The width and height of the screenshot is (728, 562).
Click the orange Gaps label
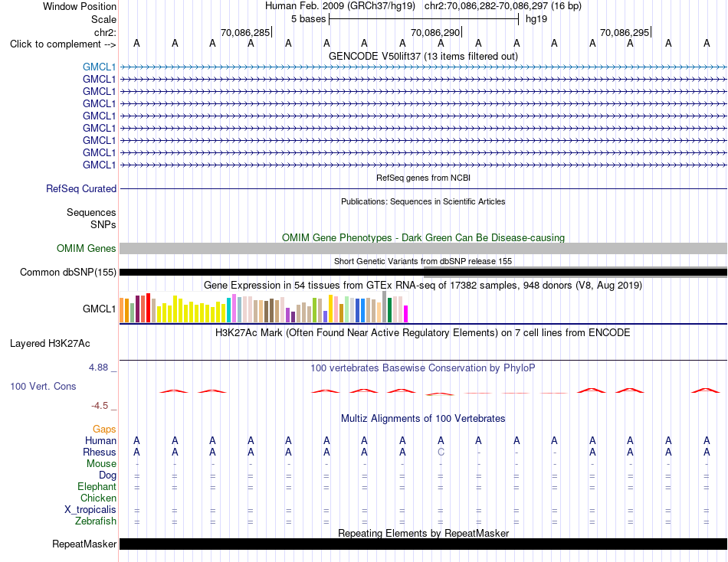tap(104, 430)
